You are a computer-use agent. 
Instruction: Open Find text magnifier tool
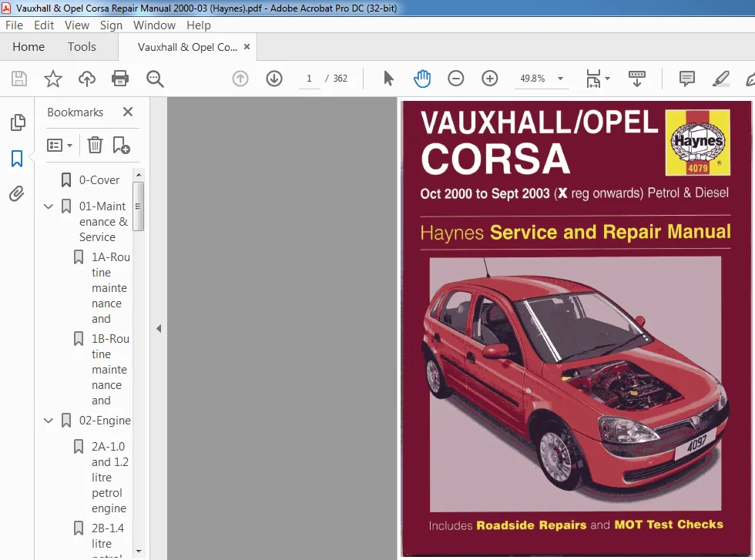[155, 79]
